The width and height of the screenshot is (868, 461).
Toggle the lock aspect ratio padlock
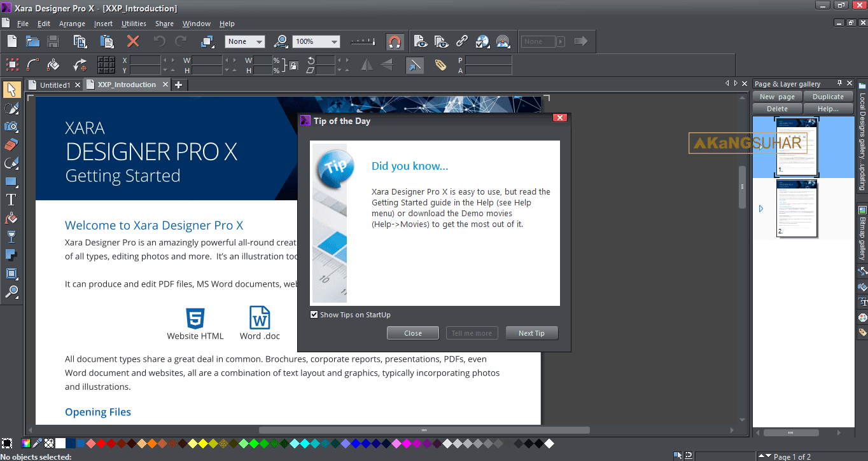point(293,65)
